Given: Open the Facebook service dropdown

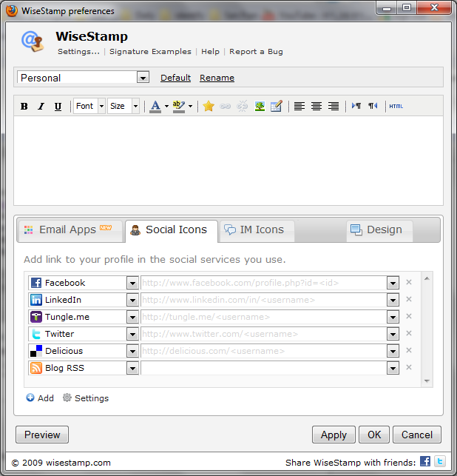Looking at the screenshot, I should click(132, 284).
